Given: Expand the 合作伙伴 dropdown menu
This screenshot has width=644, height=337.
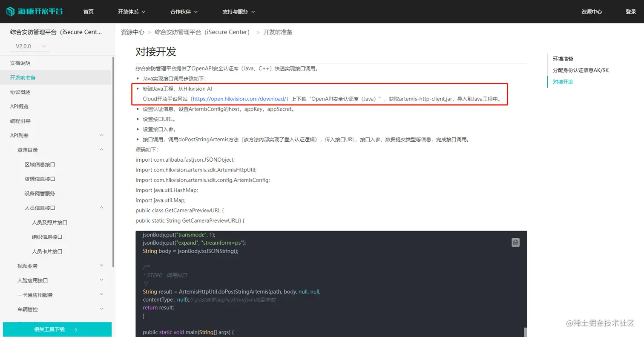Looking at the screenshot, I should click(x=184, y=12).
